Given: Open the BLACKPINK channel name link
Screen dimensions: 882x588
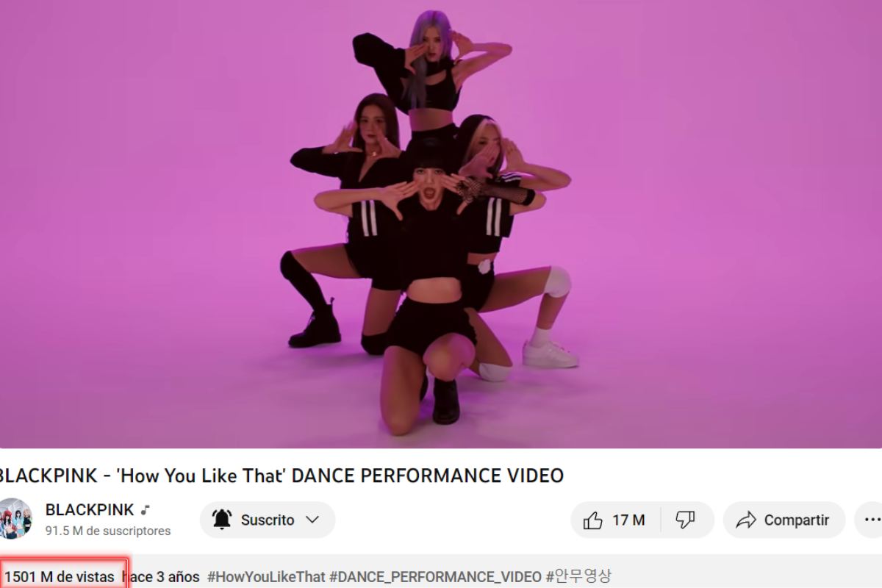Looking at the screenshot, I should [x=90, y=509].
